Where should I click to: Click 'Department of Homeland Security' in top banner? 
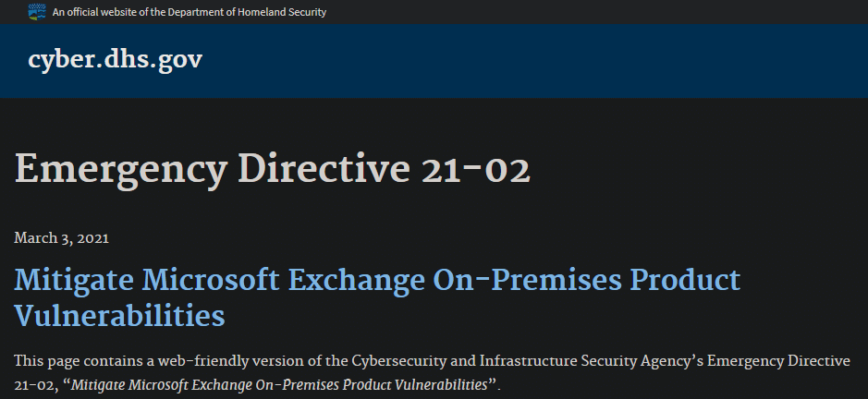point(247,12)
